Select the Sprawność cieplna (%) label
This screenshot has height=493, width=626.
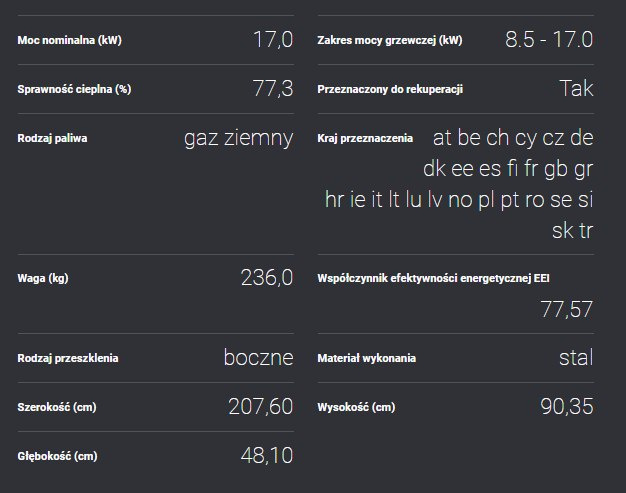click(x=74, y=89)
